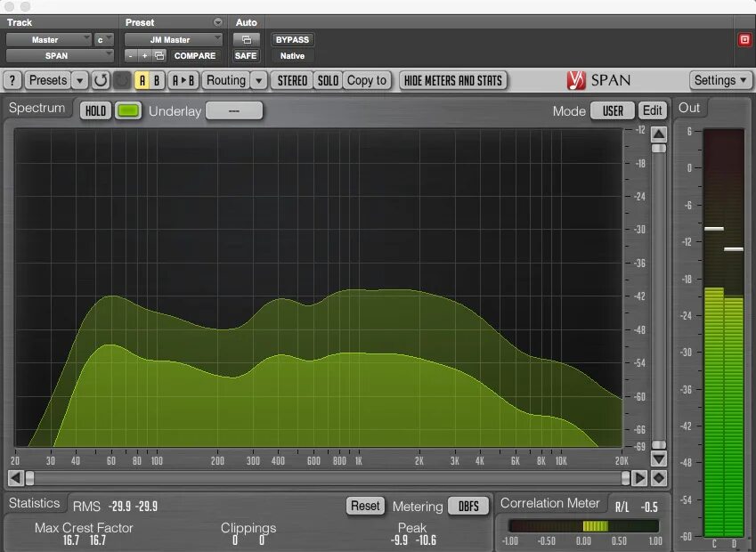
Task: Click the correlation meter bar
Action: (x=583, y=526)
